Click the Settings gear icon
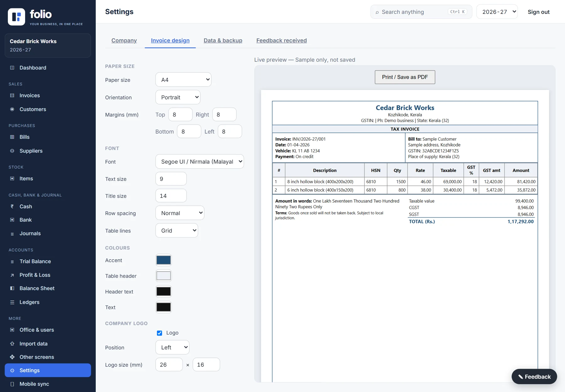 pos(12,370)
